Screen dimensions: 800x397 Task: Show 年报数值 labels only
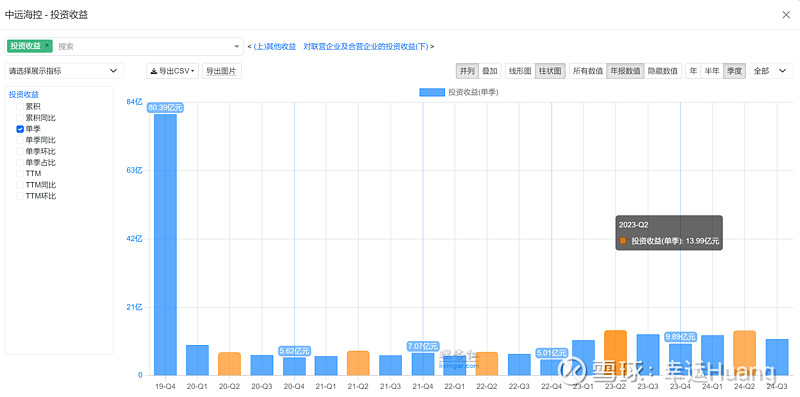coord(625,71)
